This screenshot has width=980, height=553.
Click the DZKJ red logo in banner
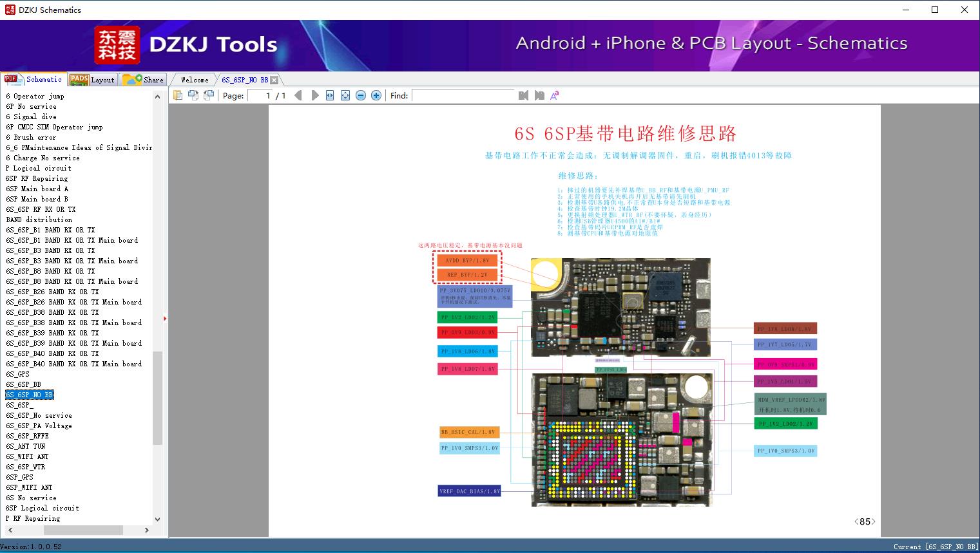[117, 45]
